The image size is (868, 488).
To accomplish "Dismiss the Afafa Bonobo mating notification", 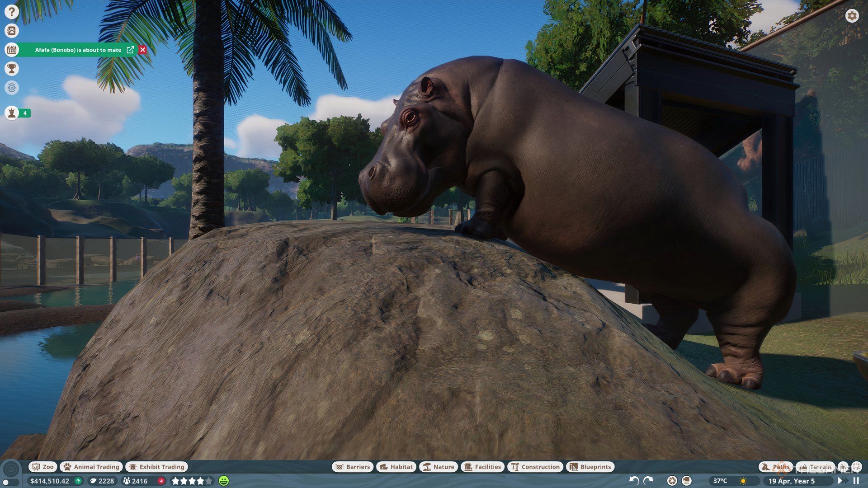I will [143, 50].
